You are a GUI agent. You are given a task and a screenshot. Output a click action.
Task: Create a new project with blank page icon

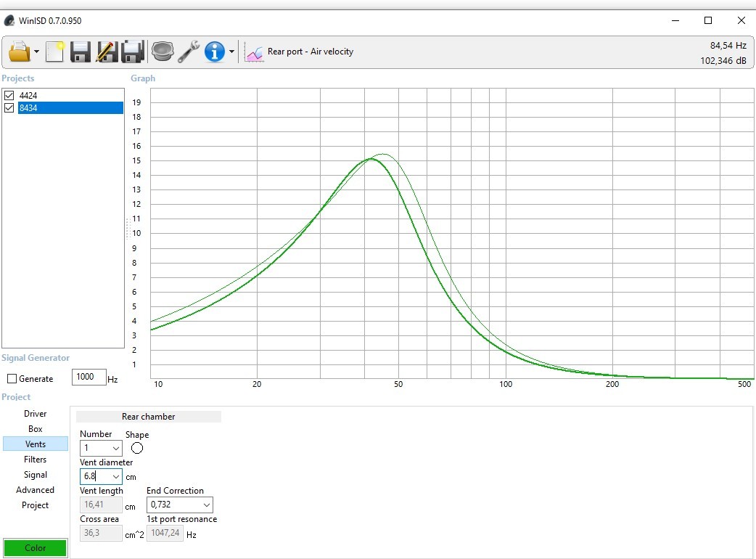[x=55, y=52]
